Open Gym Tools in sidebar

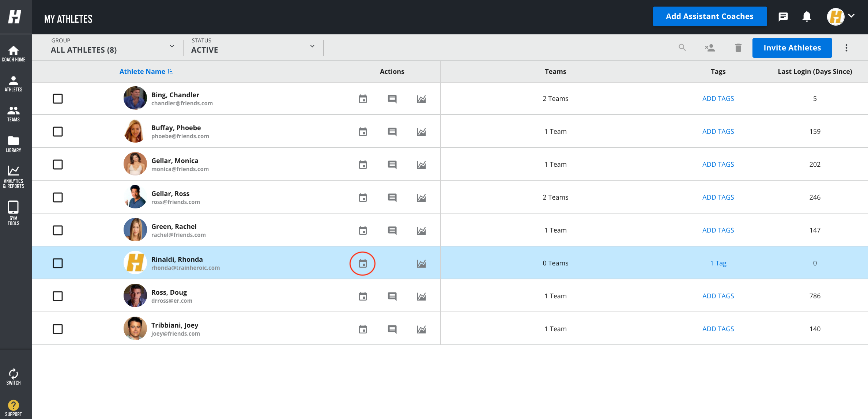pyautogui.click(x=14, y=213)
